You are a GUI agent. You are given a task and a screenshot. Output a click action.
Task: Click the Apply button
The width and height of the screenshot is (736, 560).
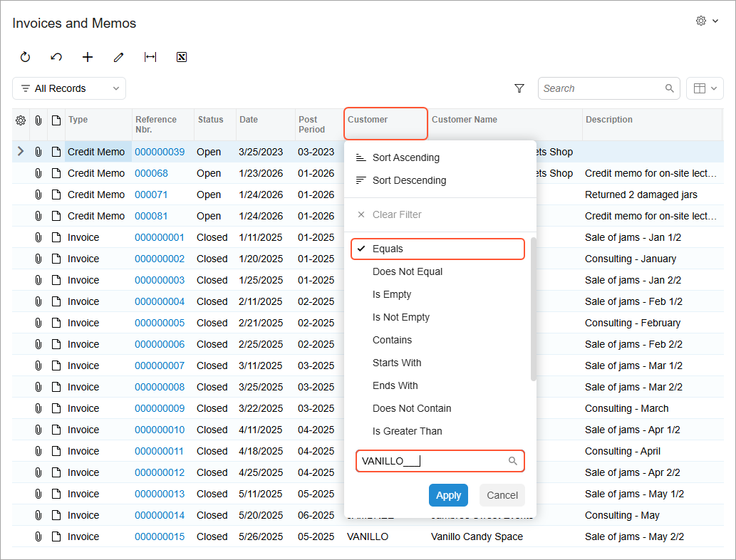(x=448, y=495)
